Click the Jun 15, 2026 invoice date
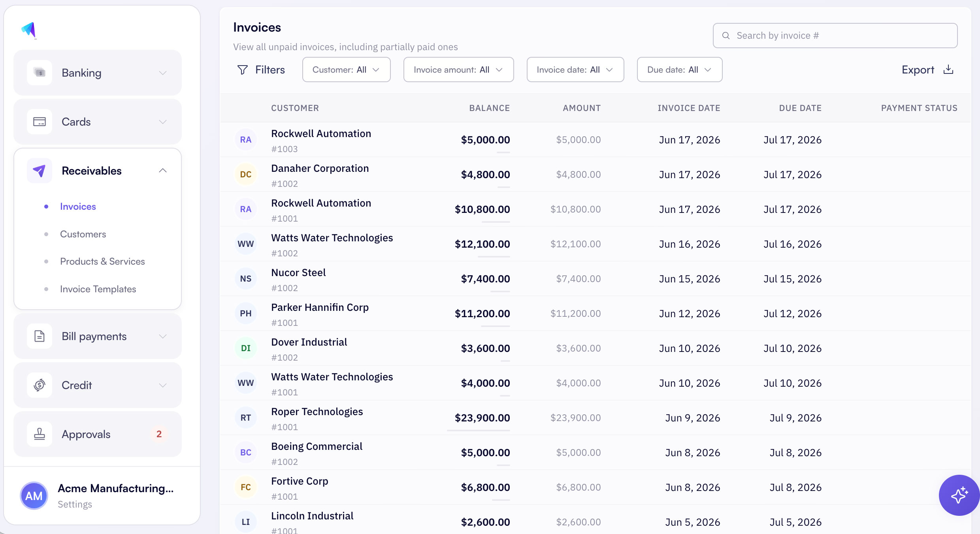 click(690, 279)
